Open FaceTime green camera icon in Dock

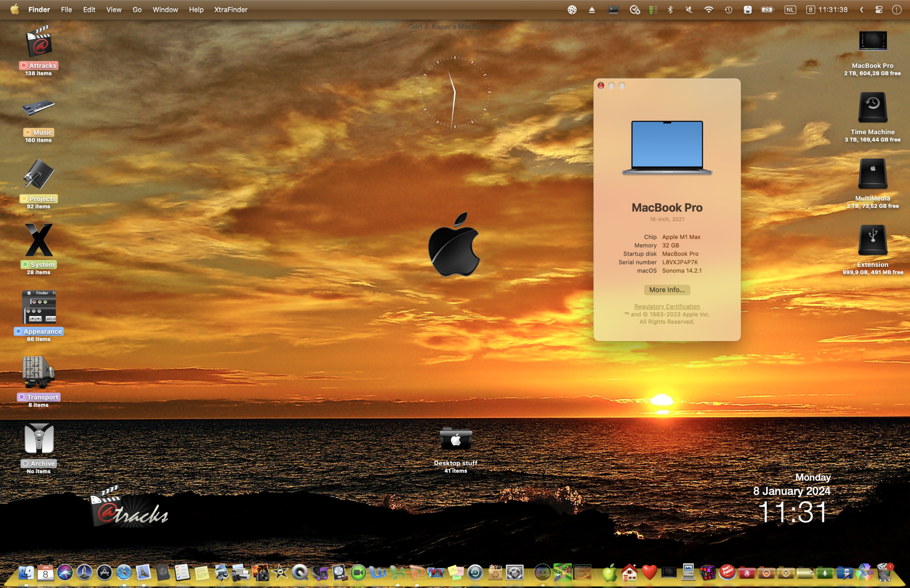pos(358,573)
